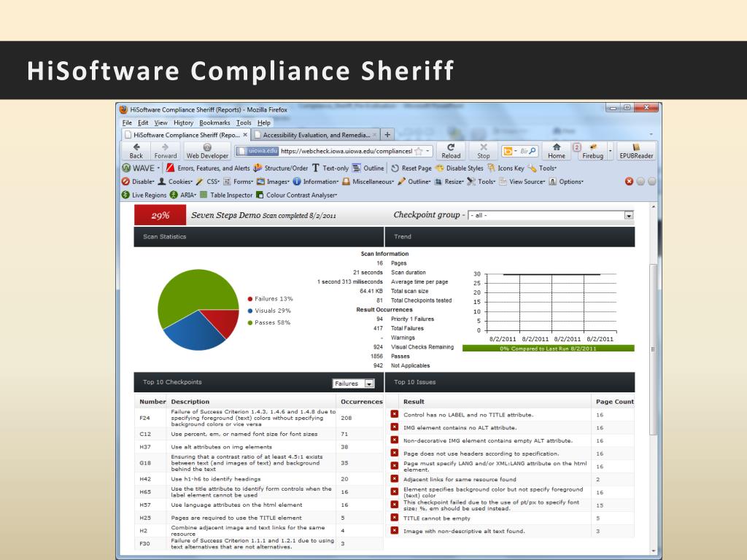Screen dimensions: 747x560
Task: Open the Images dropdown menu
Action: (273, 182)
